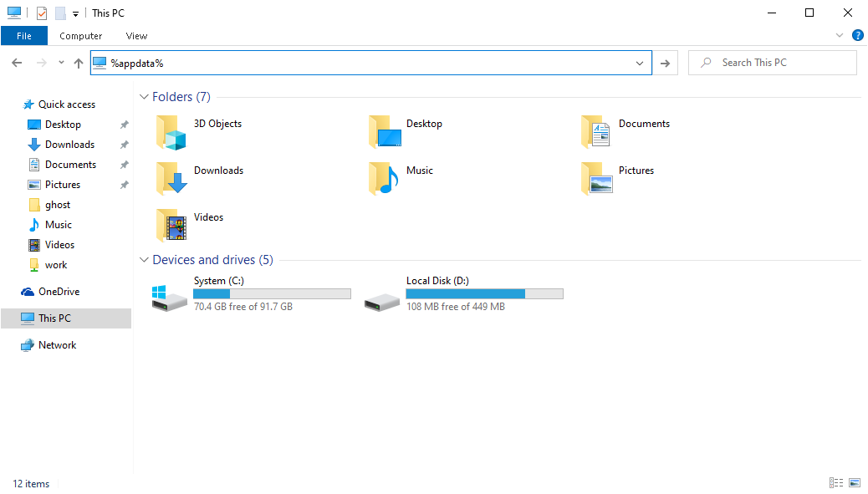The width and height of the screenshot is (868, 494).
Task: Open Videos in the sidebar
Action: click(59, 245)
